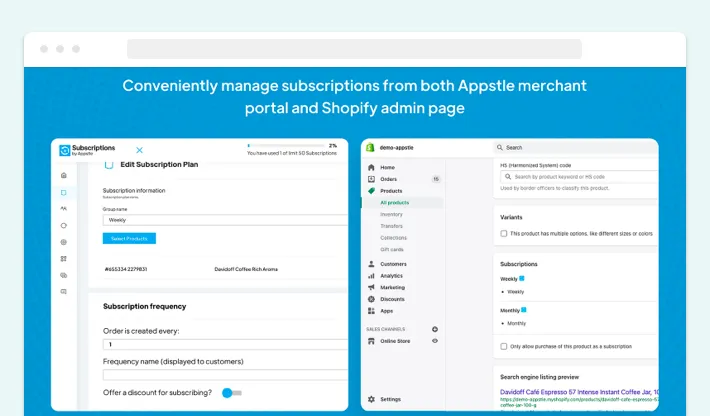Click the search magnifier icon in Shopify top bar
Screen dimensions: 710x416
(500, 148)
